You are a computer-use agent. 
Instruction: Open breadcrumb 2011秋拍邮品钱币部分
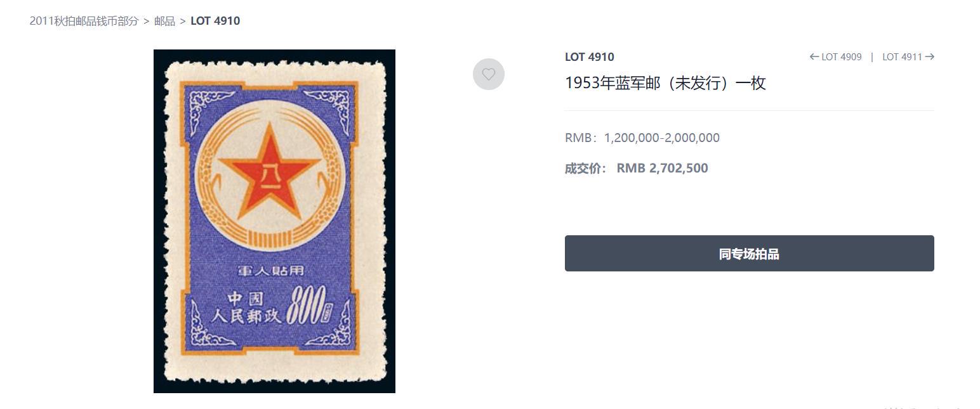pos(84,21)
